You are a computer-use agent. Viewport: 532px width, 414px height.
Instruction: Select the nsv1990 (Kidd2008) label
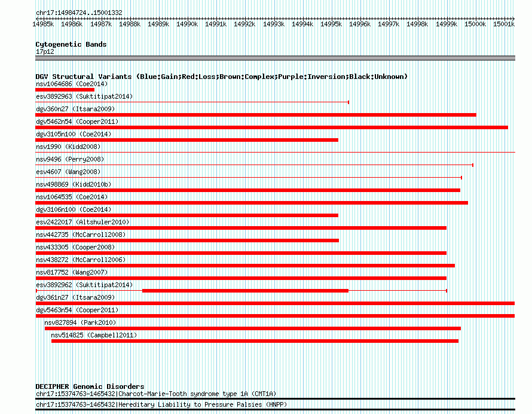coord(68,147)
